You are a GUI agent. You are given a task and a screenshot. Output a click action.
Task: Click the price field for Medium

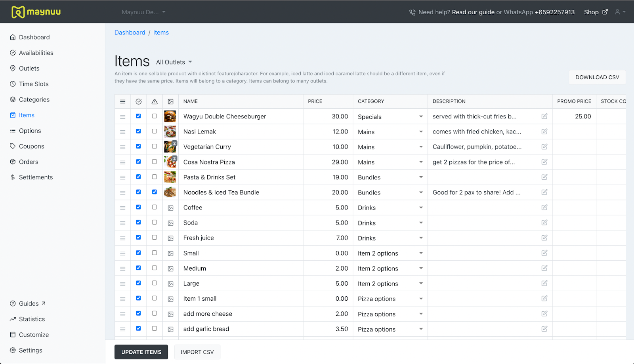click(x=328, y=268)
